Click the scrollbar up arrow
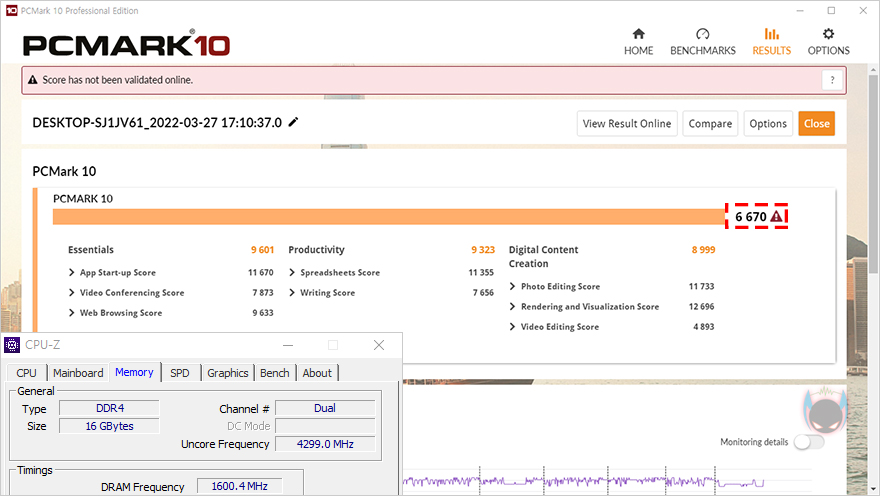Screen dimensions: 880x496 coord(873,70)
